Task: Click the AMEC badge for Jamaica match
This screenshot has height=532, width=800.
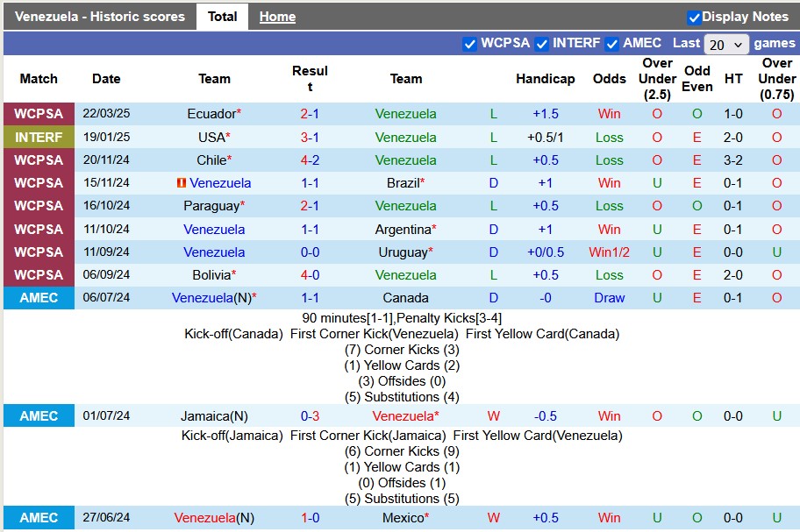Action: point(39,416)
